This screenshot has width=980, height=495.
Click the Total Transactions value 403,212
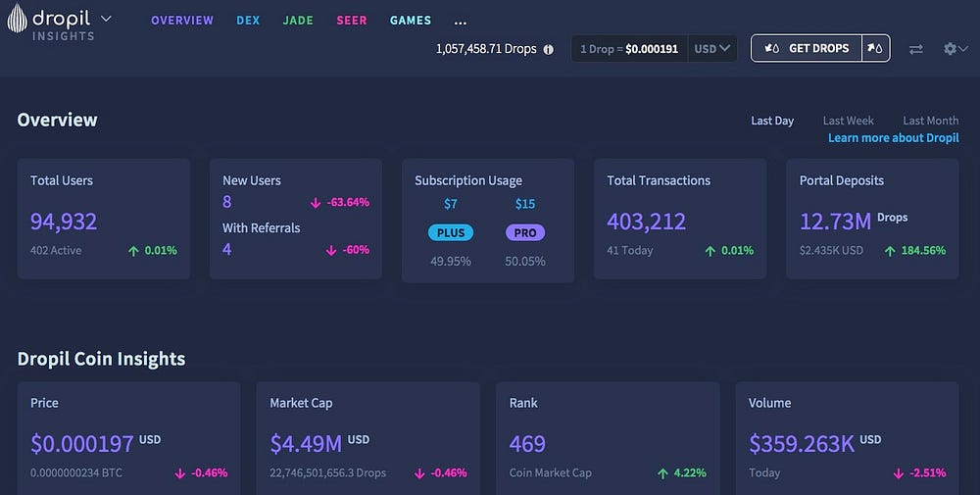(x=646, y=222)
